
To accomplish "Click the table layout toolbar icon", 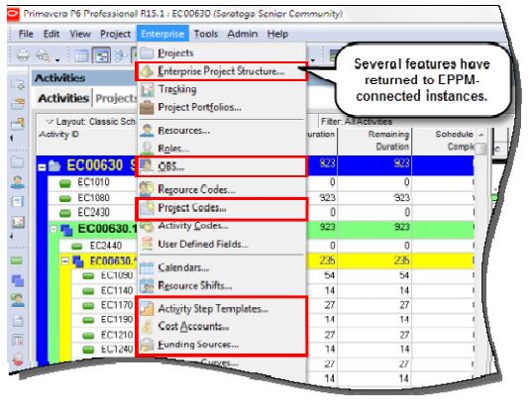I will pyautogui.click(x=81, y=55).
